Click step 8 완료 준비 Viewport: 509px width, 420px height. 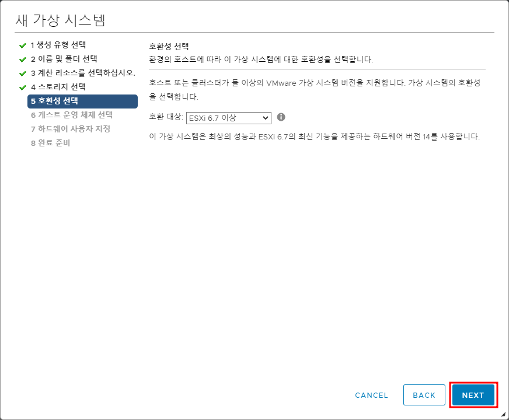pyautogui.click(x=51, y=143)
